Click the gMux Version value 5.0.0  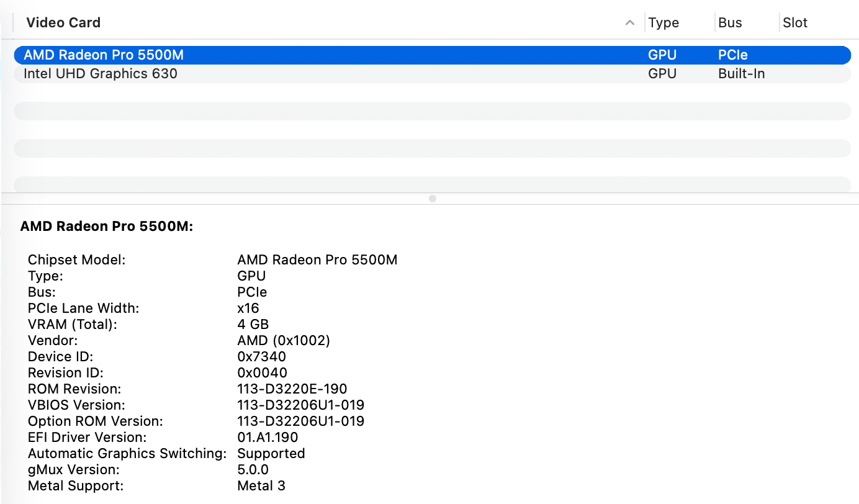pos(253,470)
